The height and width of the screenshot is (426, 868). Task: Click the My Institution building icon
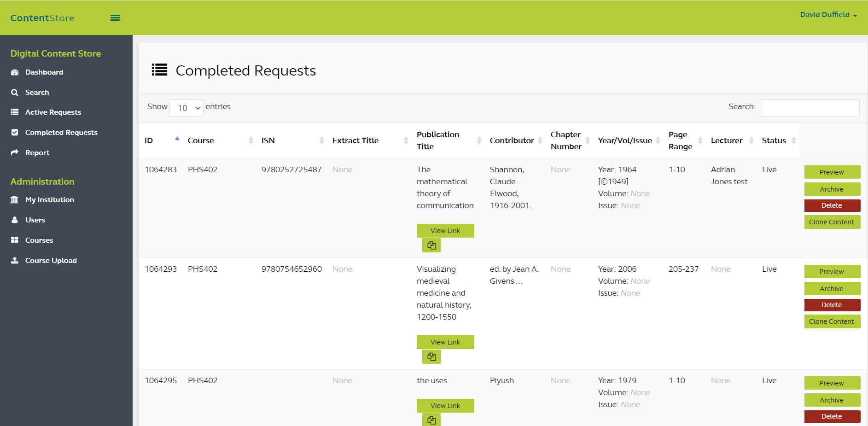pos(15,200)
